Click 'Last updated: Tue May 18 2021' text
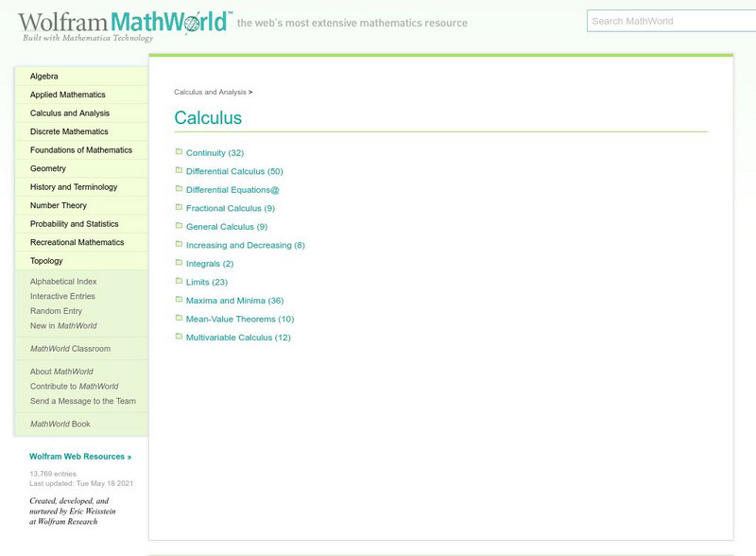The width and height of the screenshot is (756, 556). (81, 483)
